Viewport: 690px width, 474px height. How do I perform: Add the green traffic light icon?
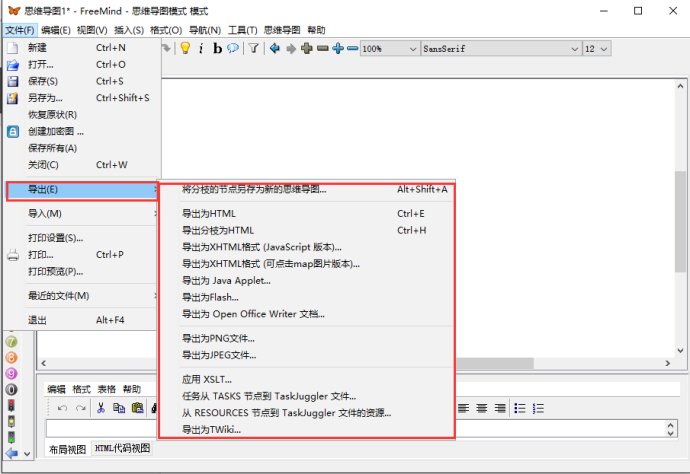11,437
